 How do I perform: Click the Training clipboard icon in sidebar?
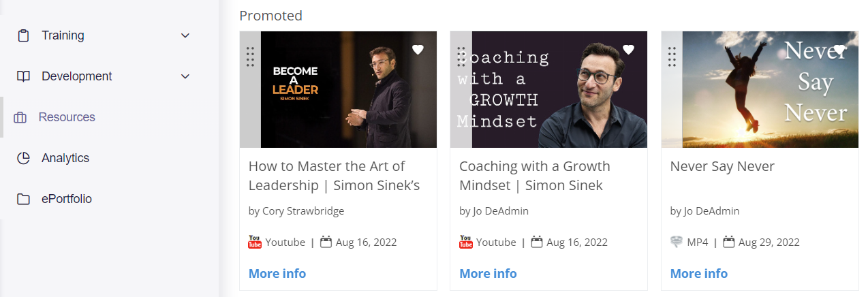(x=24, y=35)
